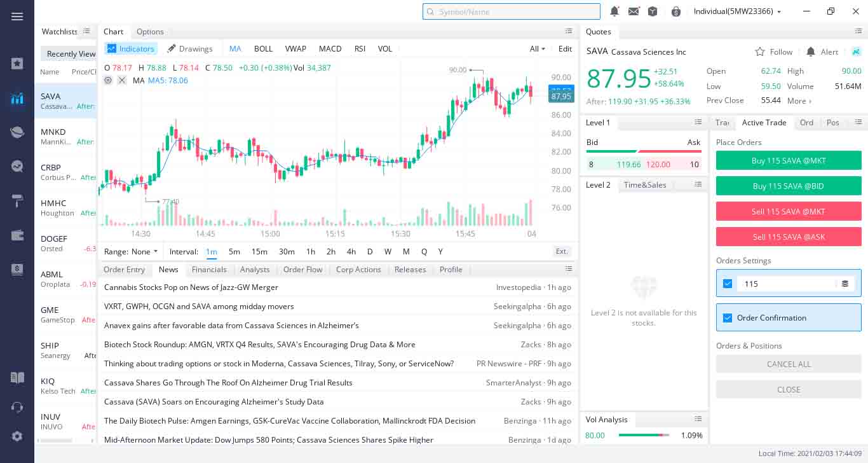Open the News panel list menu icon

pyautogui.click(x=569, y=269)
